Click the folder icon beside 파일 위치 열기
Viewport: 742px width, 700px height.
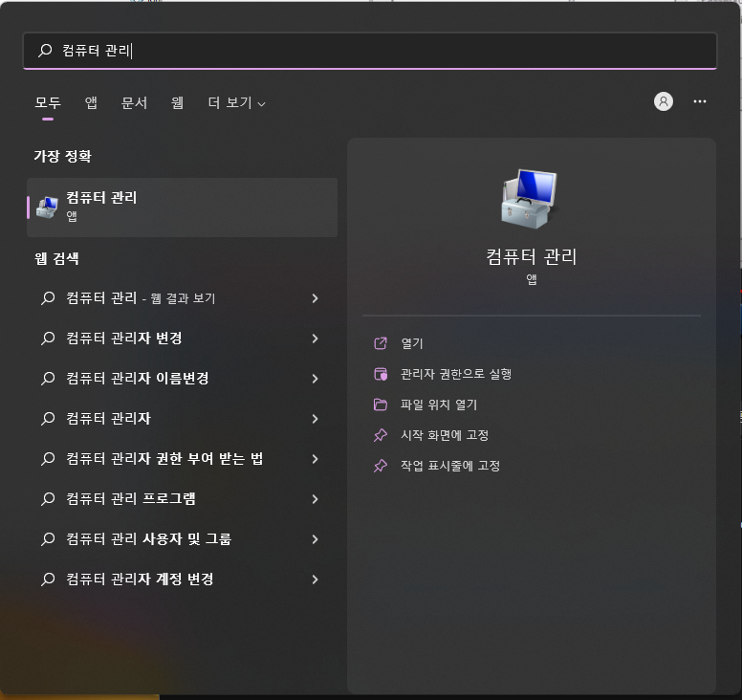[x=381, y=405]
